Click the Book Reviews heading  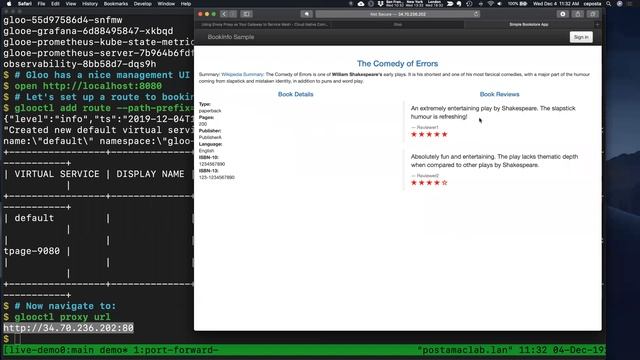(x=499, y=94)
